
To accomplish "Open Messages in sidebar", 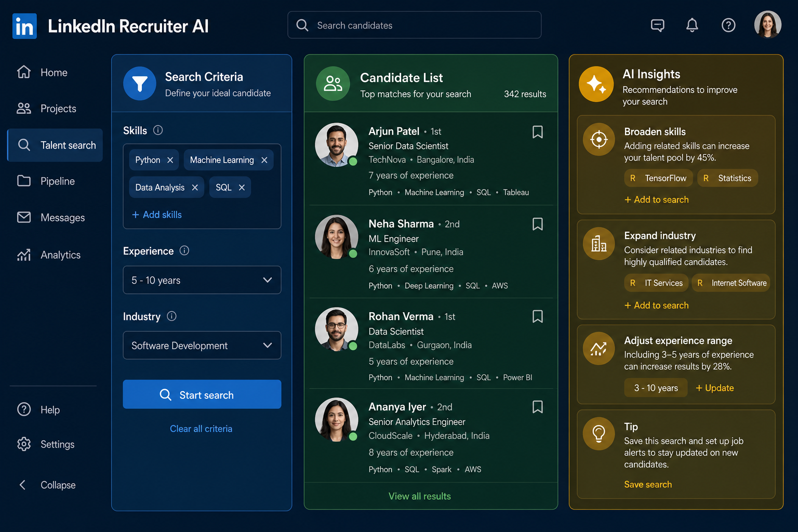I will 54,217.
